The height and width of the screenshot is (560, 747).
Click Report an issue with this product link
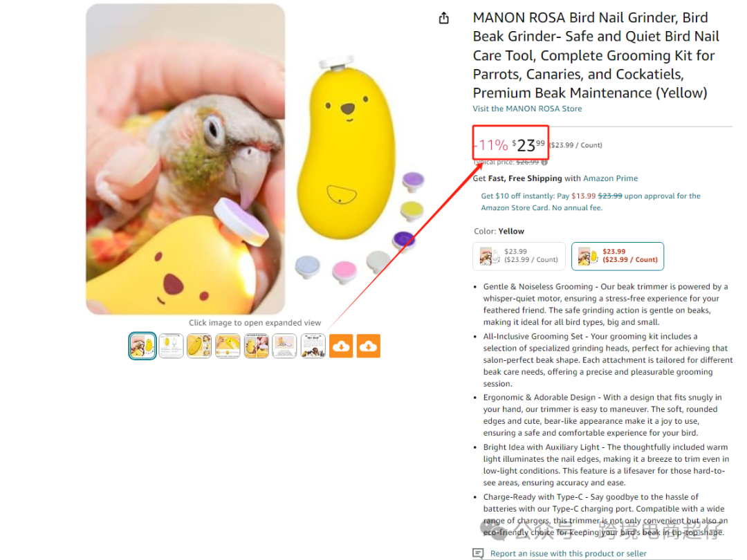pyautogui.click(x=569, y=553)
